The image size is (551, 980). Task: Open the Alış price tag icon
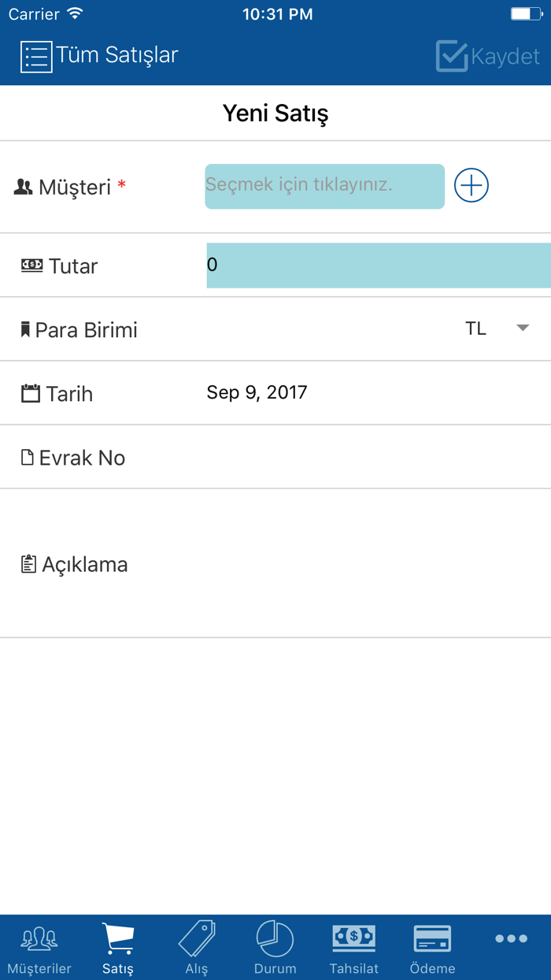point(196,940)
